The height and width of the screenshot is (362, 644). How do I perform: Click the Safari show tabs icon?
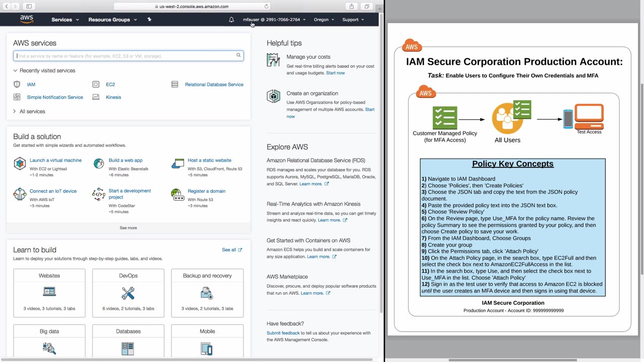367,7
